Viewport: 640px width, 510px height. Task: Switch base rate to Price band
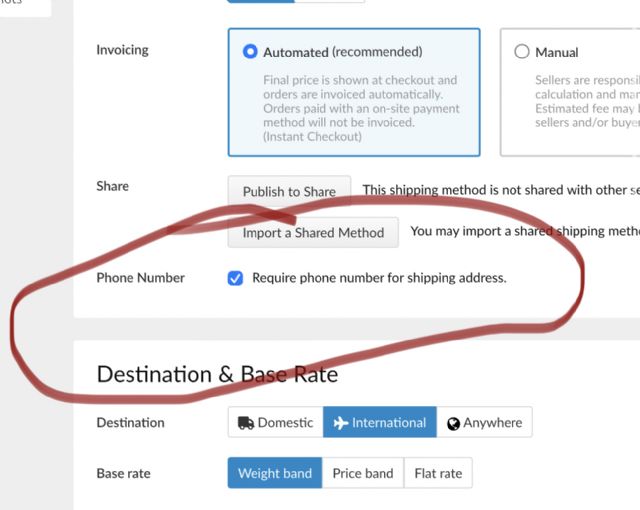click(363, 473)
